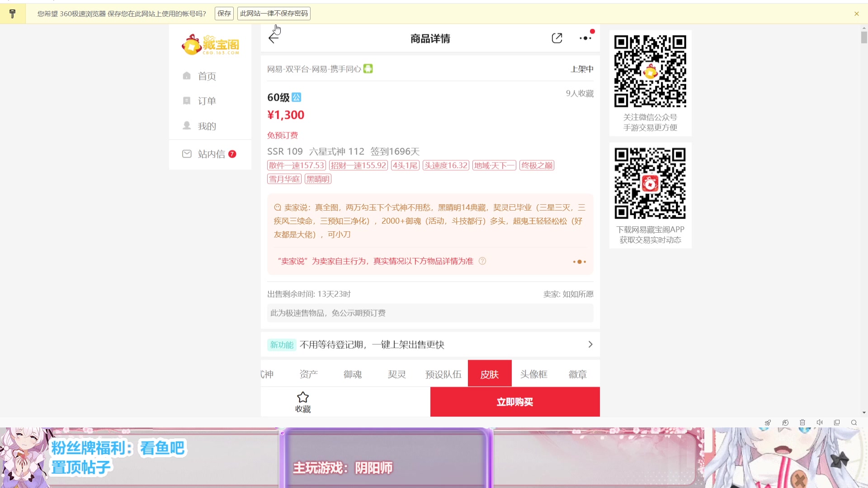Click 立即购买 buy now button
Screen dimensions: 868x488
(x=515, y=402)
